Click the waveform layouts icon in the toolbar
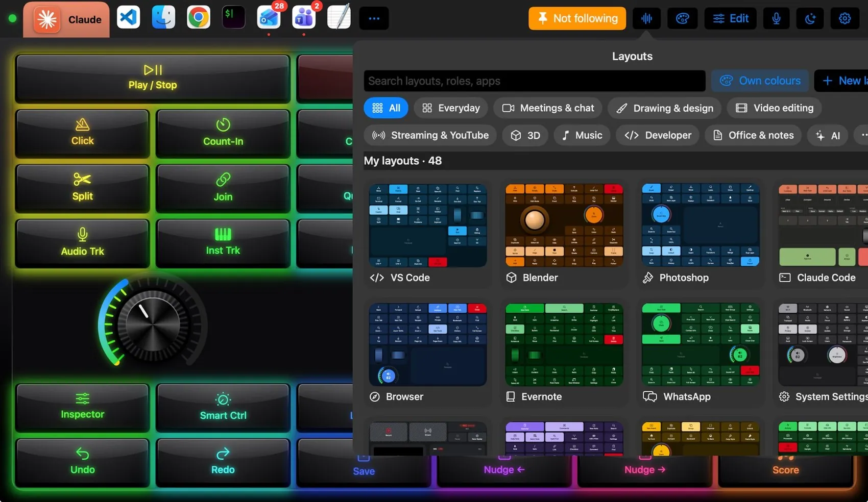Viewport: 868px width, 502px height. pyautogui.click(x=646, y=19)
